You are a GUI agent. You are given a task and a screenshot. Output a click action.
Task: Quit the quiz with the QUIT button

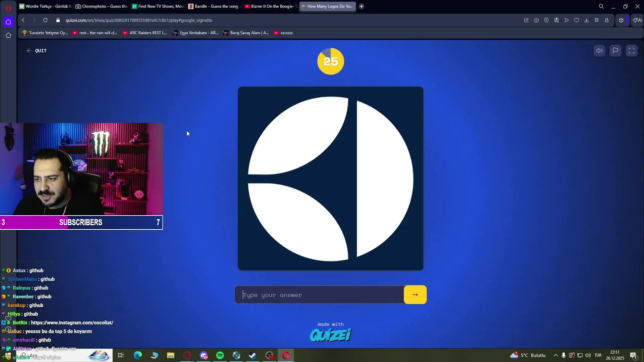pos(37,51)
